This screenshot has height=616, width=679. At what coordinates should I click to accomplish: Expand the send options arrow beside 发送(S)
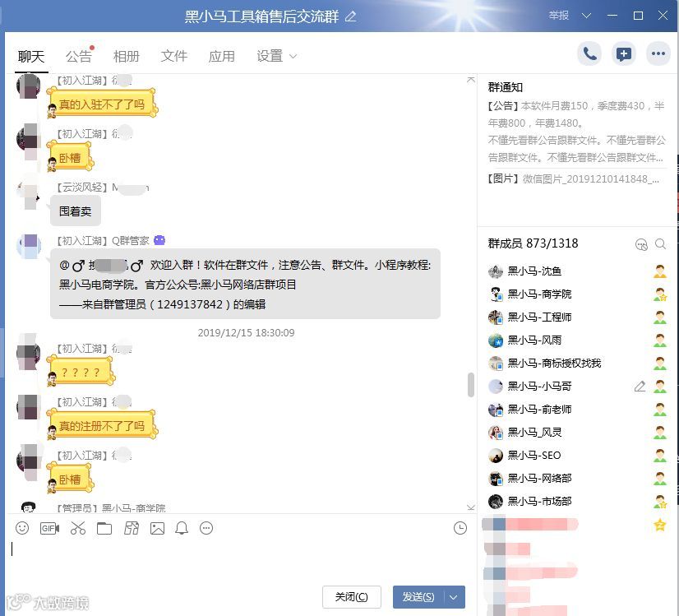click(x=454, y=597)
